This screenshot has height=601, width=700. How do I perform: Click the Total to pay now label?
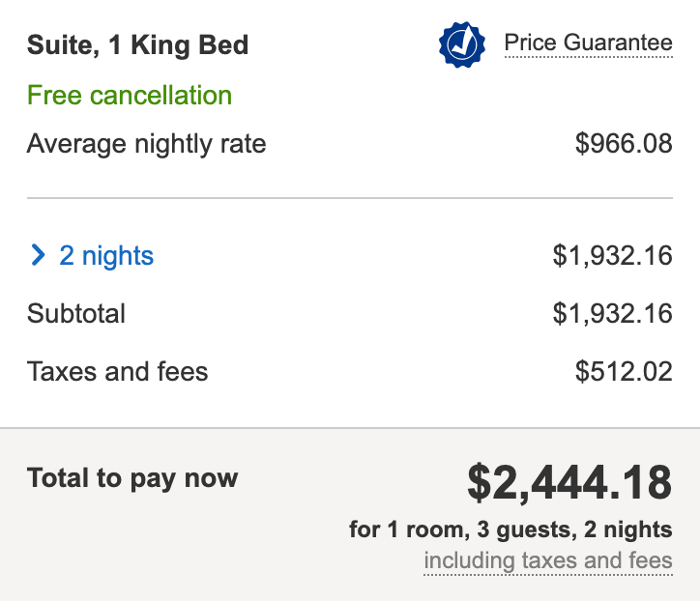pos(132,478)
